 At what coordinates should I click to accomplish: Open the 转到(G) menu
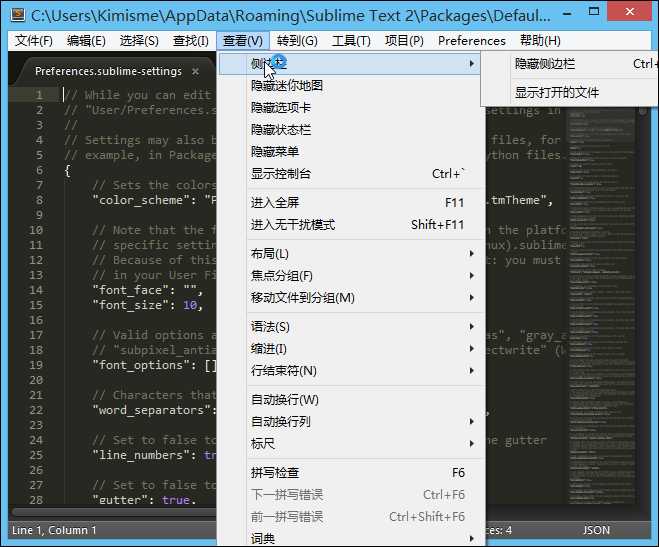point(297,41)
